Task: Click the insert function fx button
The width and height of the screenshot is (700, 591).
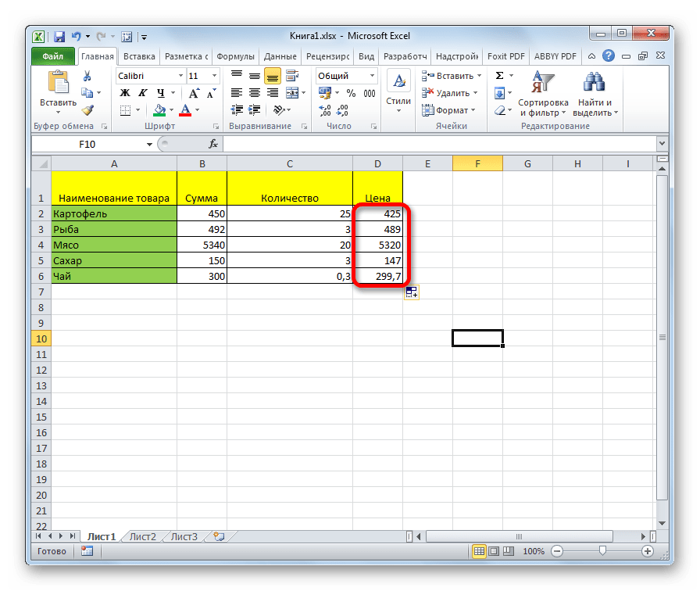Action: (213, 144)
